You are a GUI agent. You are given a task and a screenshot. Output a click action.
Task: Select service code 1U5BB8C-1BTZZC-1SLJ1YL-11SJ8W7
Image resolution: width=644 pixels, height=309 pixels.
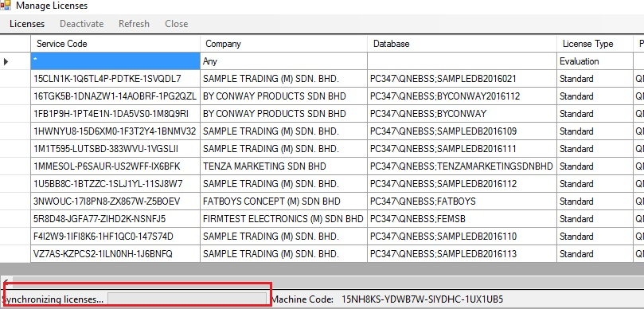coord(115,184)
